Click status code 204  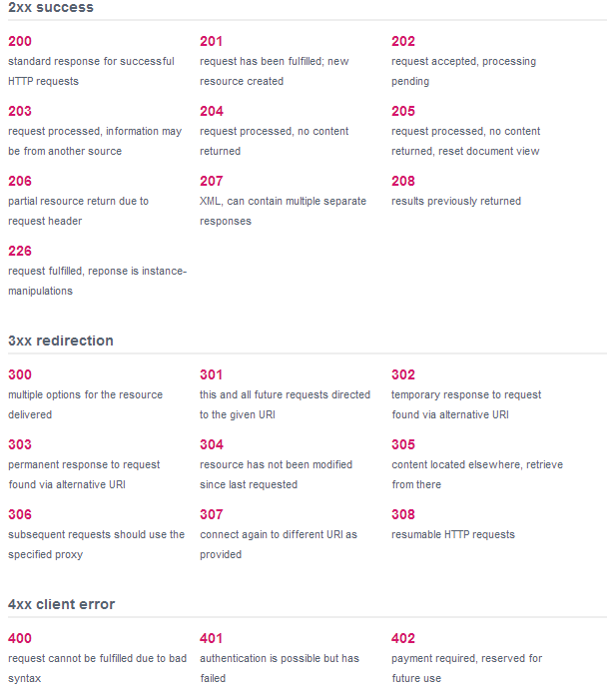pyautogui.click(x=212, y=111)
